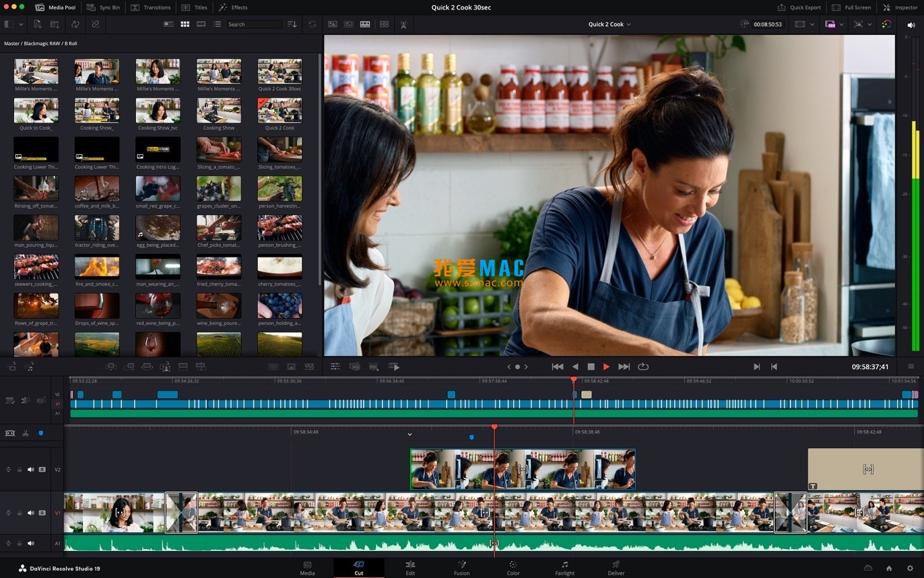Screen dimensions: 924x578
Task: Click the Quick Export button
Action: (x=799, y=7)
